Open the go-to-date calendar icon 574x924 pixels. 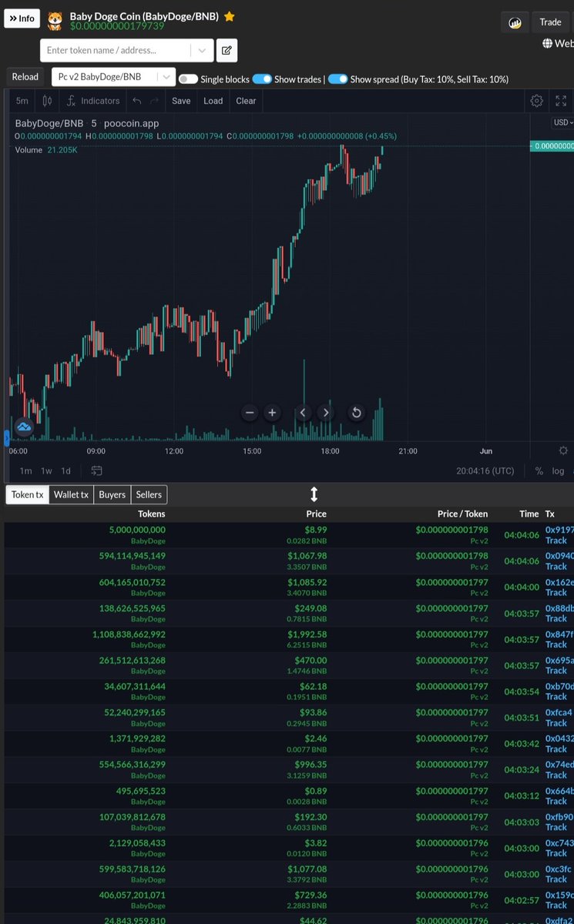pos(96,470)
